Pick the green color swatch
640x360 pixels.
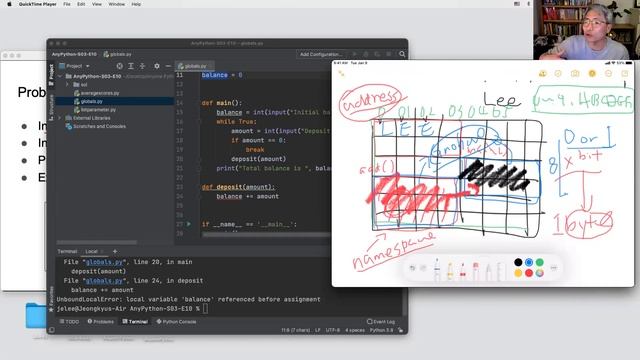tap(540, 262)
